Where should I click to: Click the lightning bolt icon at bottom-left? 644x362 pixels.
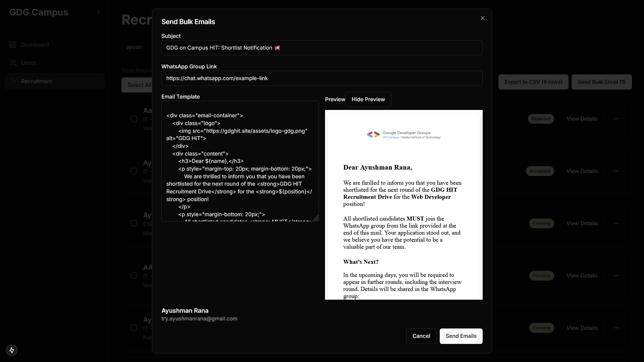(x=12, y=350)
